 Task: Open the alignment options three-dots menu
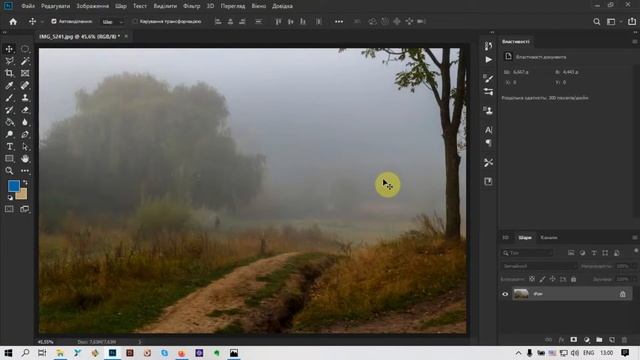[x=339, y=22]
